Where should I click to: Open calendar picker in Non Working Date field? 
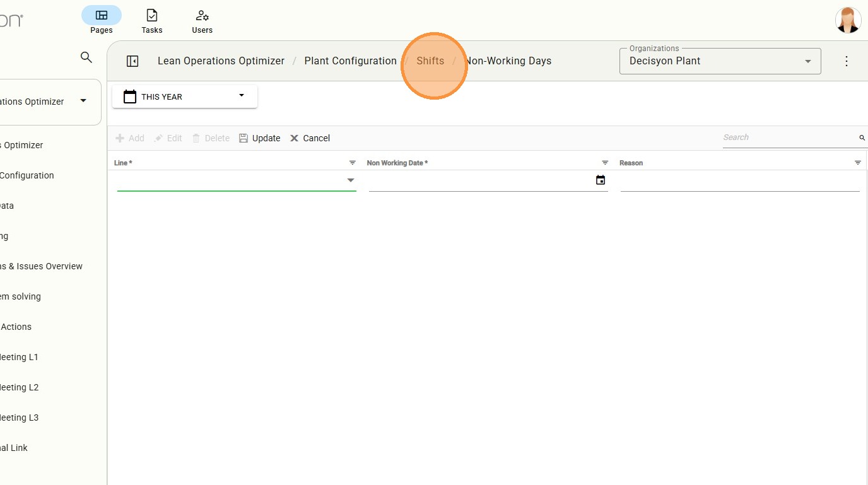coord(601,180)
